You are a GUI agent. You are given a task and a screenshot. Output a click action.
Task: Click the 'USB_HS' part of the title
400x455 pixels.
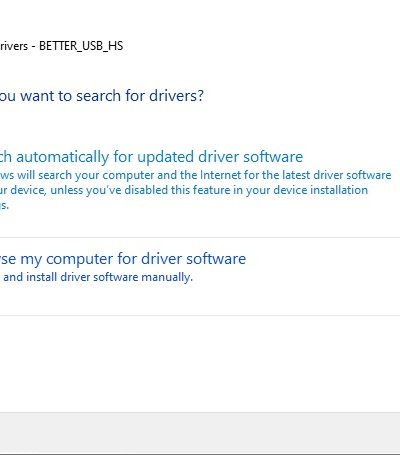(103, 46)
